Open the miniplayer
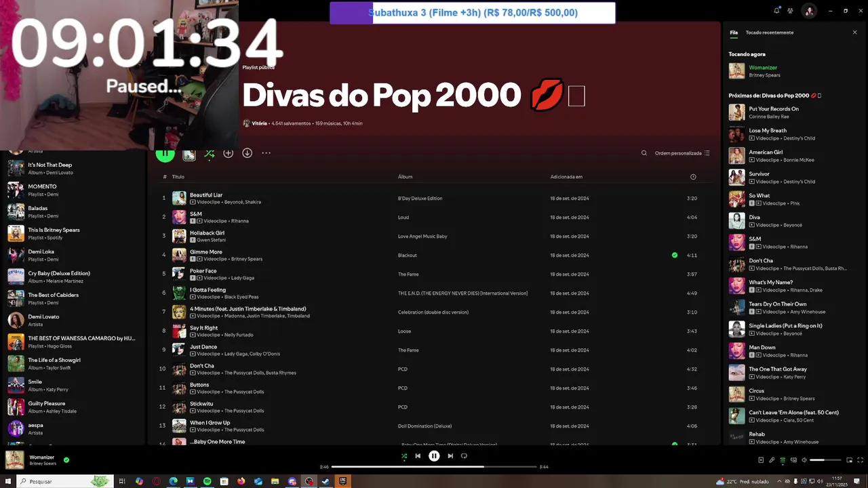 click(x=849, y=460)
